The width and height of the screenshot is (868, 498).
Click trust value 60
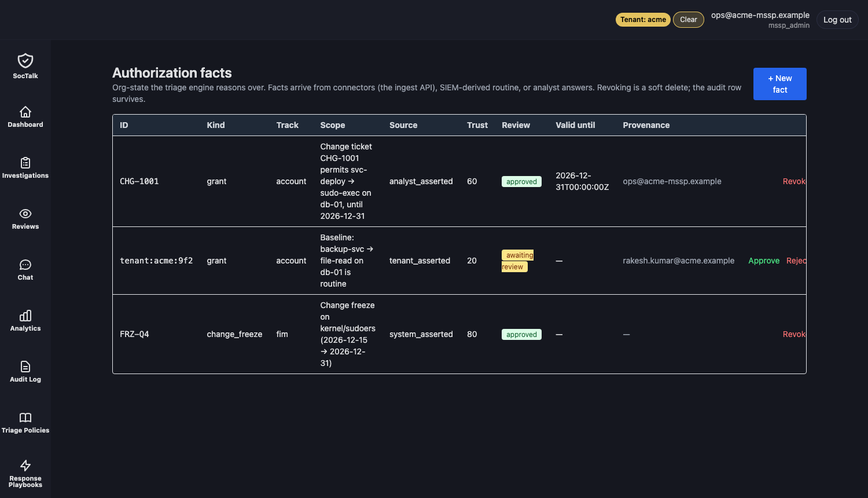click(472, 181)
